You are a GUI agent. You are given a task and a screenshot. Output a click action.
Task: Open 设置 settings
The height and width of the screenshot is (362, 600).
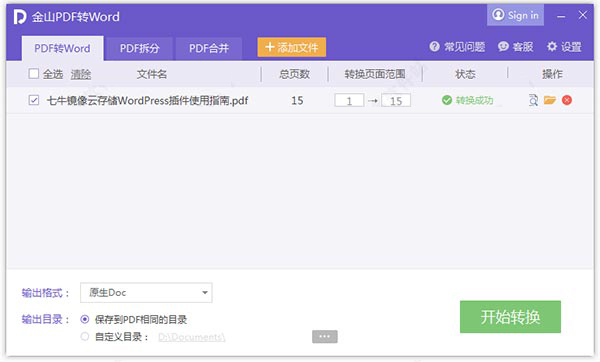[x=564, y=47]
